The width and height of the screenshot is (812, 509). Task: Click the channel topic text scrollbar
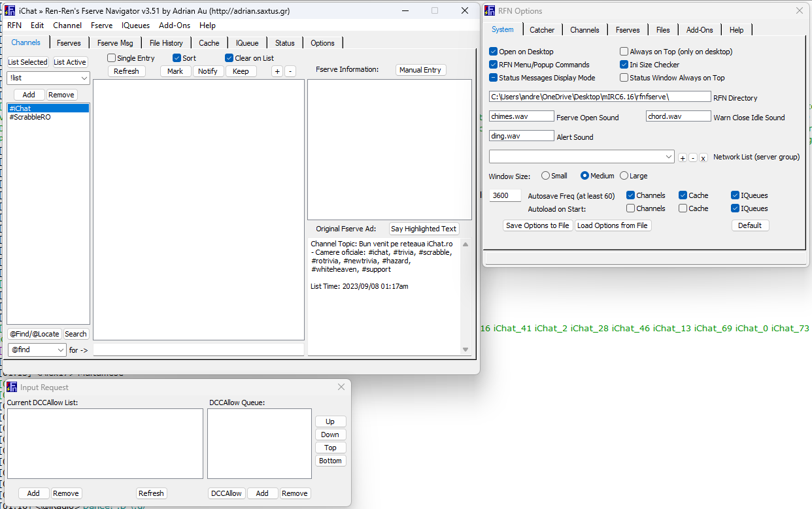[x=465, y=297]
